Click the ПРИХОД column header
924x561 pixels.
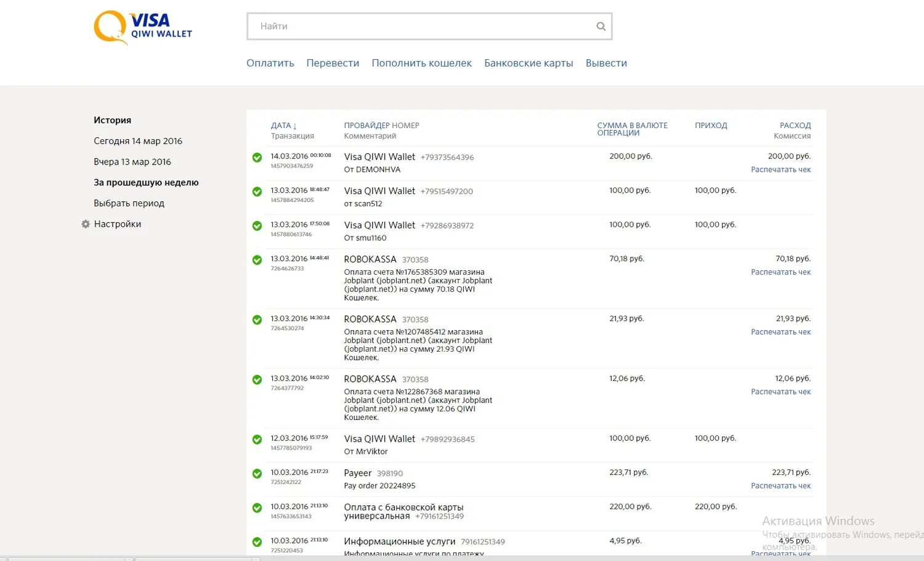click(711, 126)
